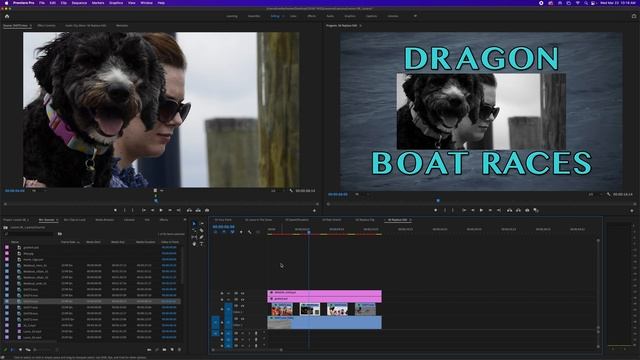Open Program Monitor settings wrench
Screen dimensions: 640x360
608,194
